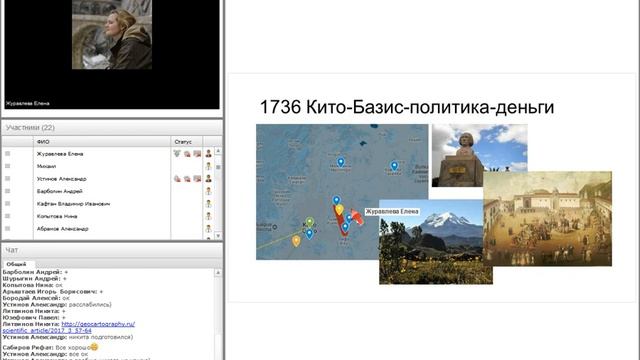The image size is (640, 360).
Task: Tick the checkbox for Журавлева Елена
Action: [7, 153]
